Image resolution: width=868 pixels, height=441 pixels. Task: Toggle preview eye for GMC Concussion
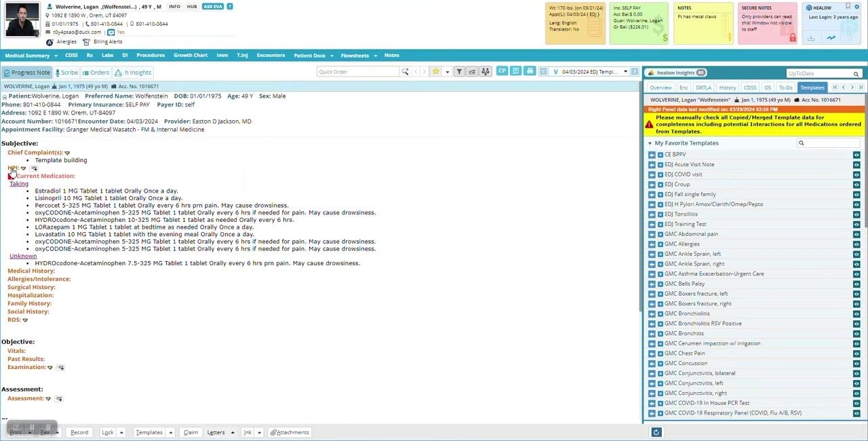[x=856, y=364]
